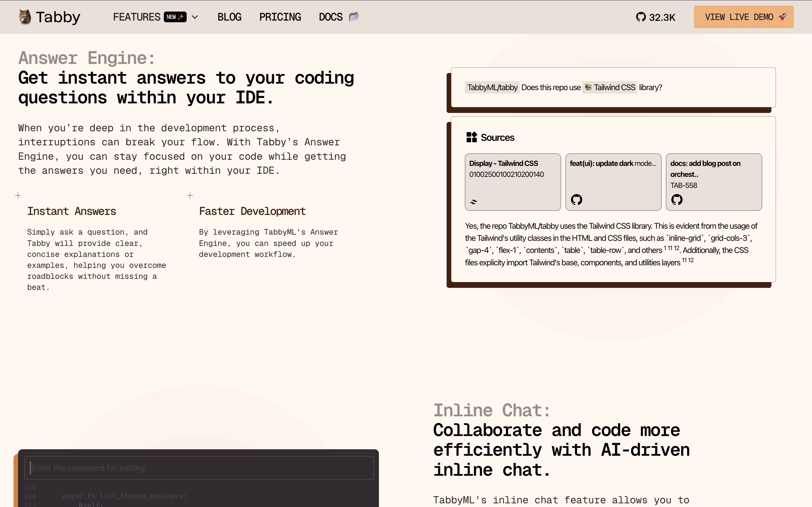The image size is (812, 507).
Task: Click the folder icon next to Docs
Action: [354, 16]
